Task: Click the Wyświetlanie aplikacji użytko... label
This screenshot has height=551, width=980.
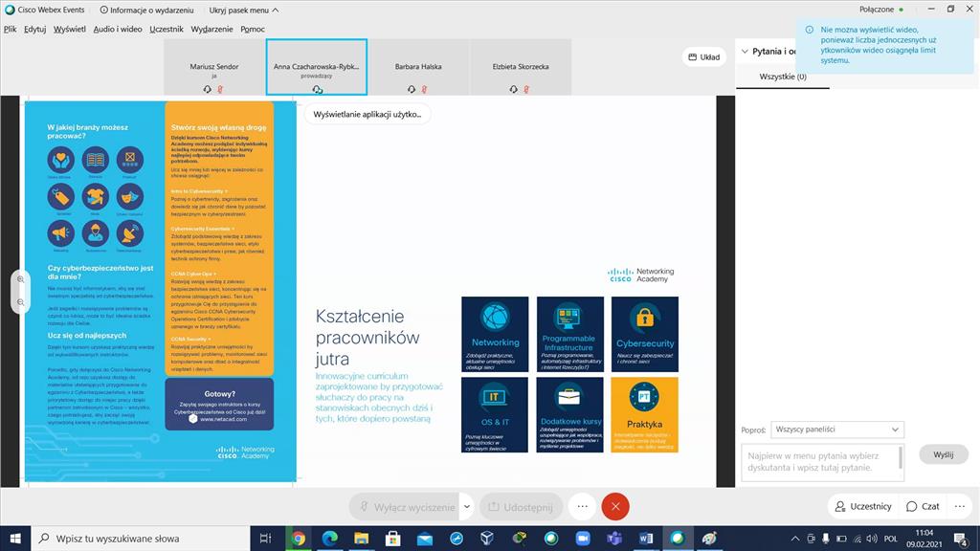Action: 367,115
